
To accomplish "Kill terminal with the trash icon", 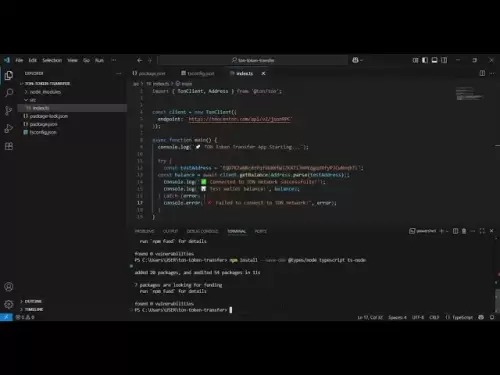I will tap(464, 231).
